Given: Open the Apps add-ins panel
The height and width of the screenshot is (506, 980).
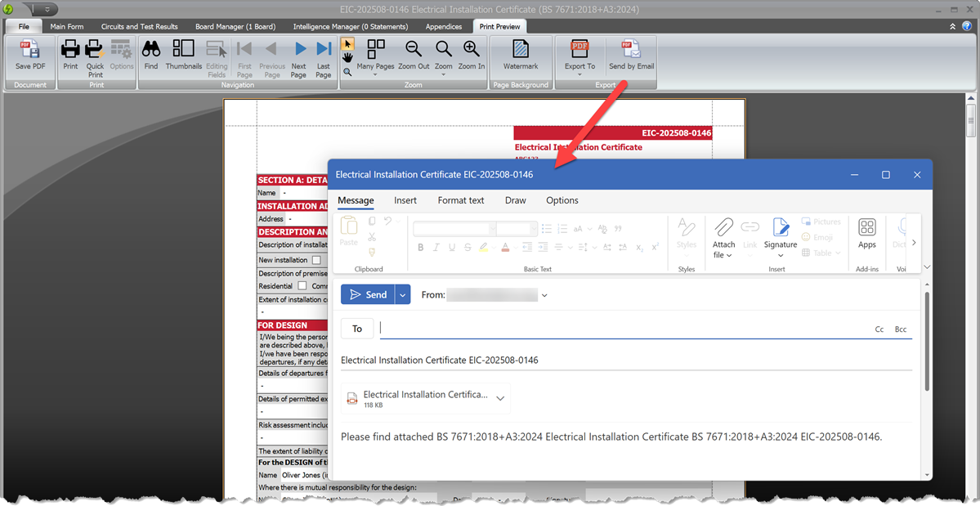Looking at the screenshot, I should (866, 237).
